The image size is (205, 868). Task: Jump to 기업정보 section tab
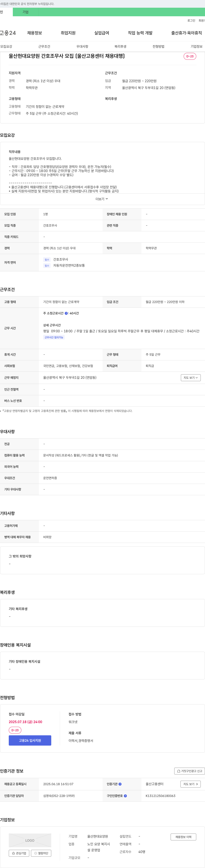click(x=197, y=46)
